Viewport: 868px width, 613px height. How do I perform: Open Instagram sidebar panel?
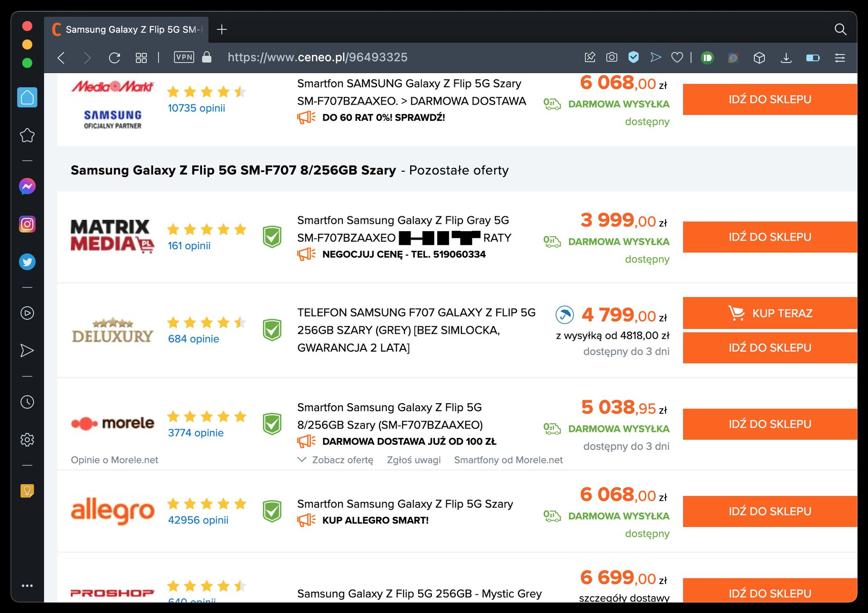pyautogui.click(x=27, y=224)
